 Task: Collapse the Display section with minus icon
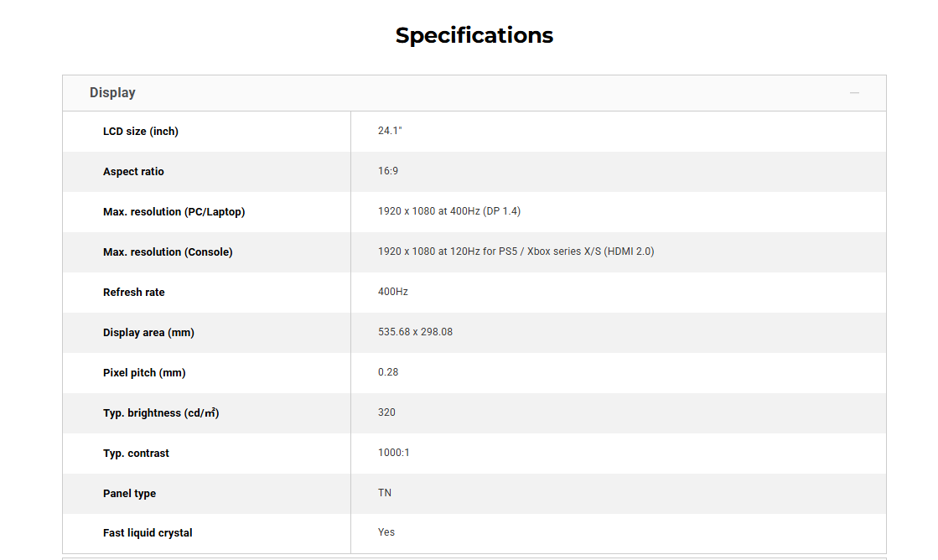854,93
